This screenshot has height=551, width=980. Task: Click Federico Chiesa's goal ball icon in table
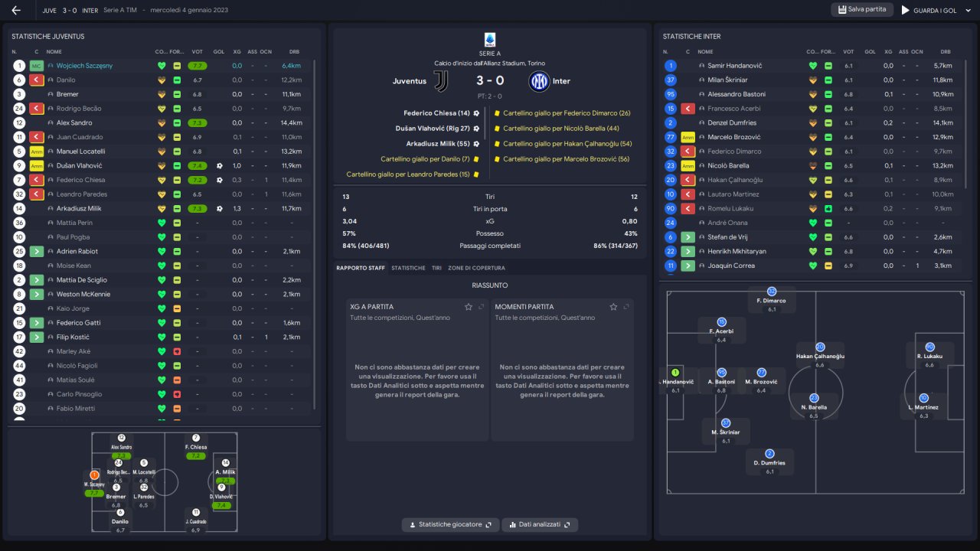pos(219,180)
